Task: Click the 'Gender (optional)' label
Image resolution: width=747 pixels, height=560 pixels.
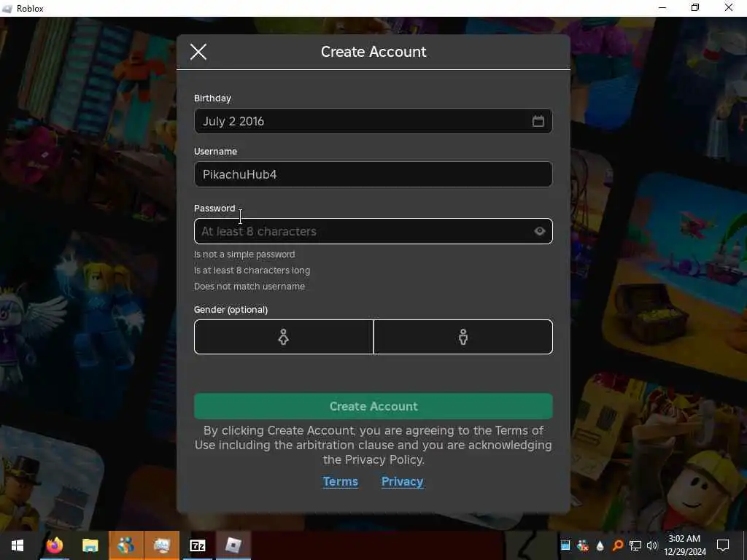Action: tap(231, 309)
